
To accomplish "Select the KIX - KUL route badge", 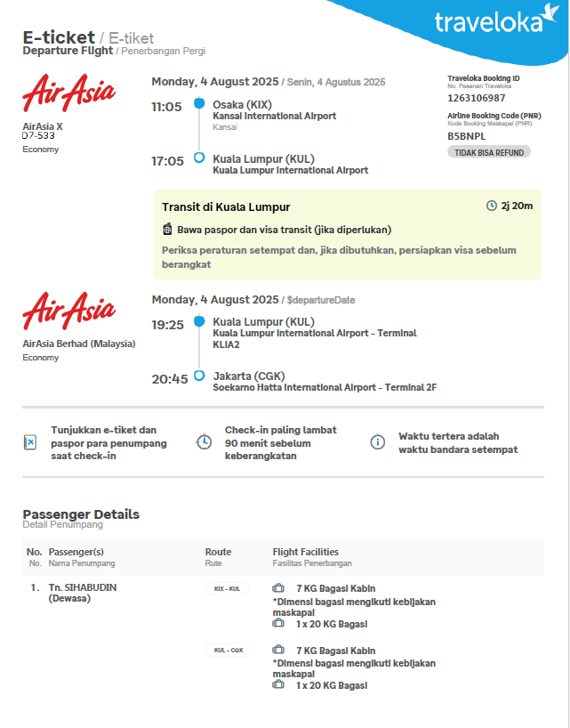I will pyautogui.click(x=228, y=588).
